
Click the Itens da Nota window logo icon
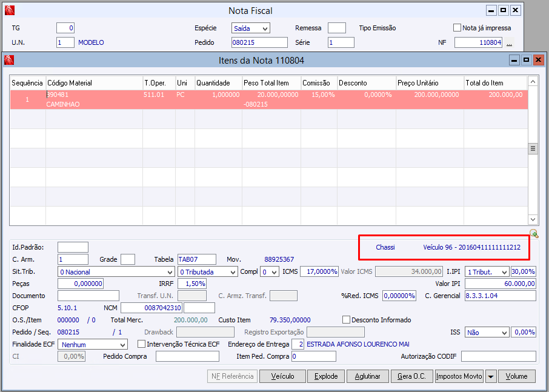9,60
